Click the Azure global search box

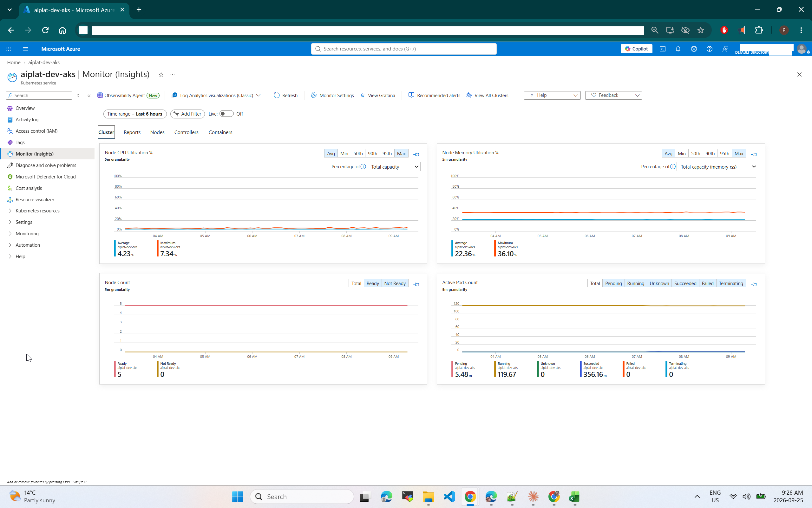(404, 49)
